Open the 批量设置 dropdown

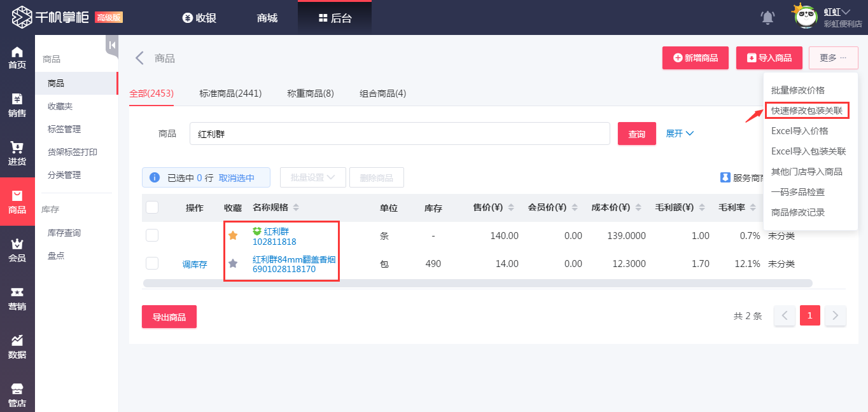click(312, 177)
